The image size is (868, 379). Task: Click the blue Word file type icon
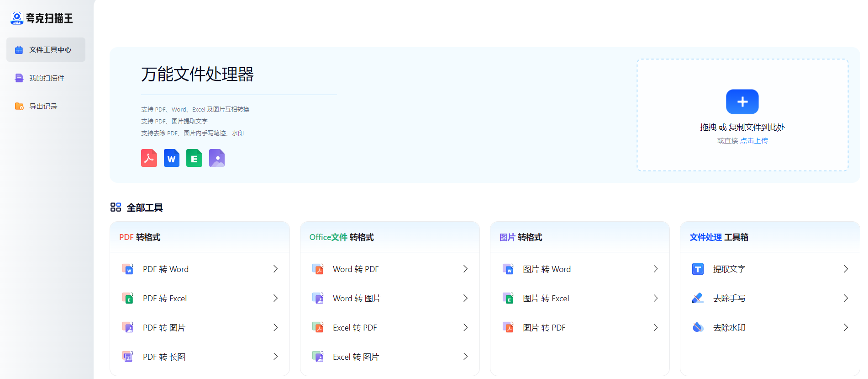(x=172, y=158)
